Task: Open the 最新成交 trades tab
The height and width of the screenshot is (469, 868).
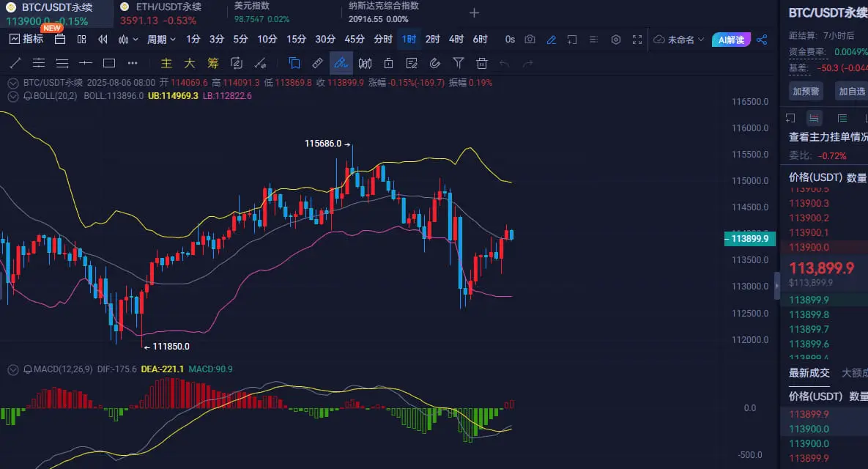Action: click(809, 373)
